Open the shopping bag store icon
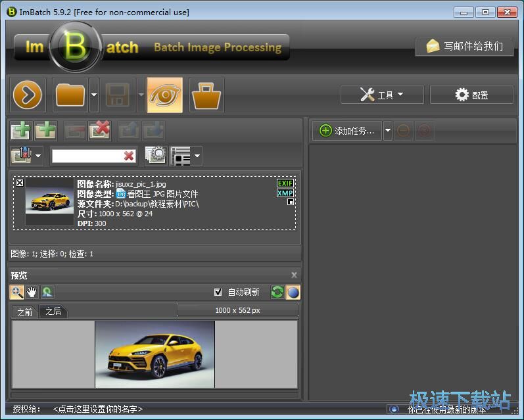The width and height of the screenshot is (524, 420). [206, 95]
